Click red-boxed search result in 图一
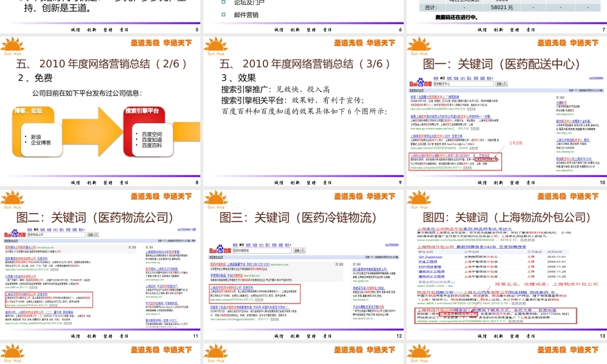This screenshot has width=607, height=364. click(456, 162)
